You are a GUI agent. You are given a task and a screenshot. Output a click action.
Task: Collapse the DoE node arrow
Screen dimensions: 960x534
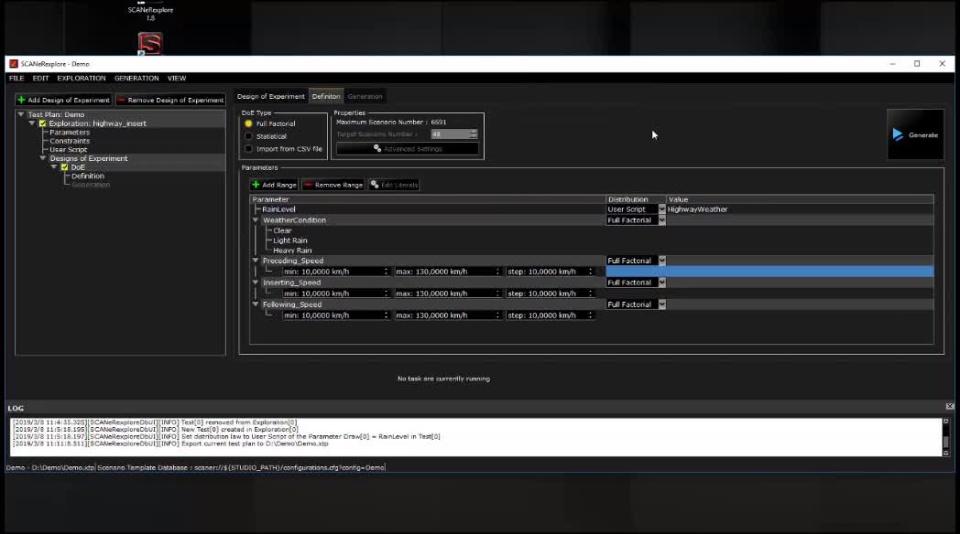click(x=54, y=167)
